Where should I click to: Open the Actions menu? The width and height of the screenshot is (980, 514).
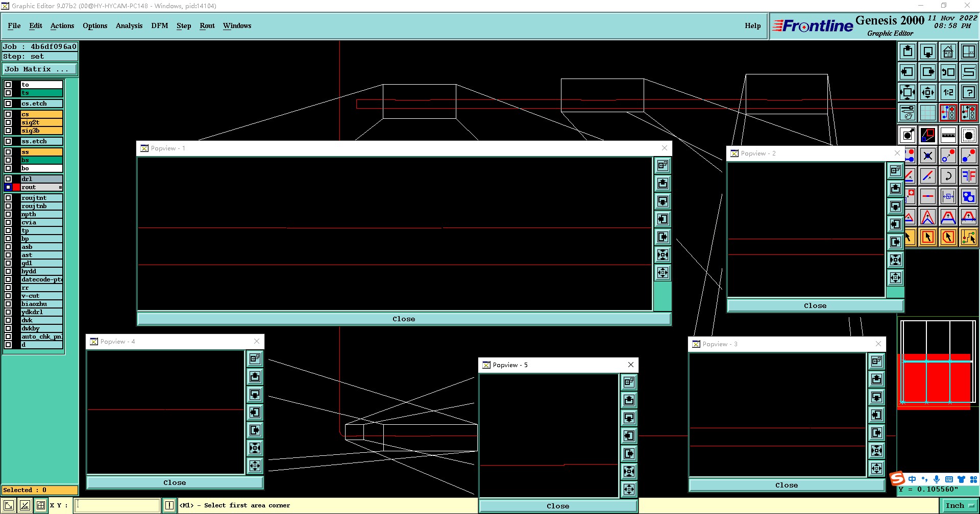point(62,25)
